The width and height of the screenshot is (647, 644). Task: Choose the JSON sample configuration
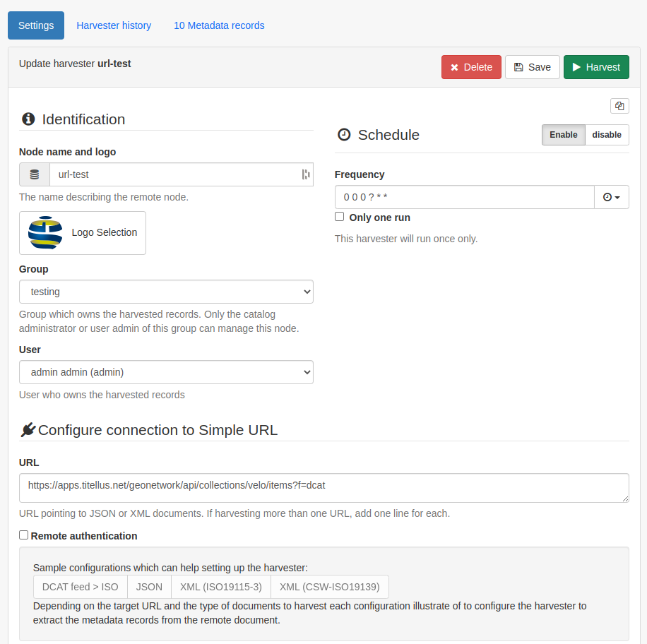pyautogui.click(x=149, y=587)
